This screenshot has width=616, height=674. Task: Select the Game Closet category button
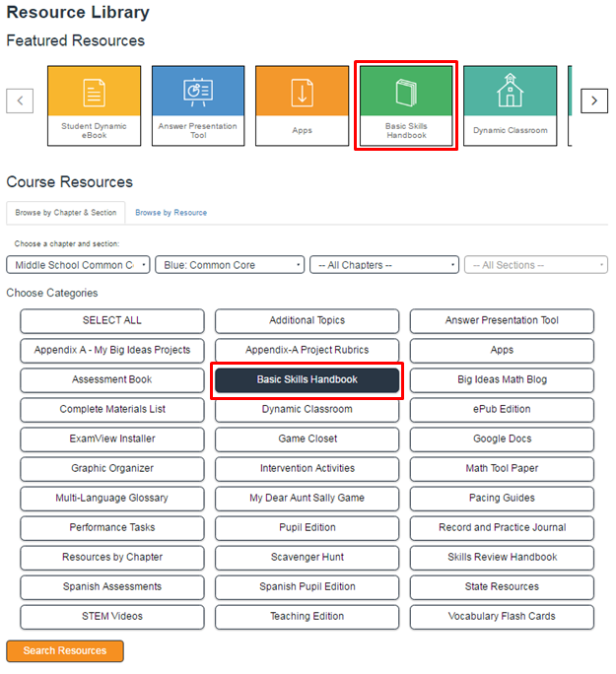pyautogui.click(x=307, y=438)
